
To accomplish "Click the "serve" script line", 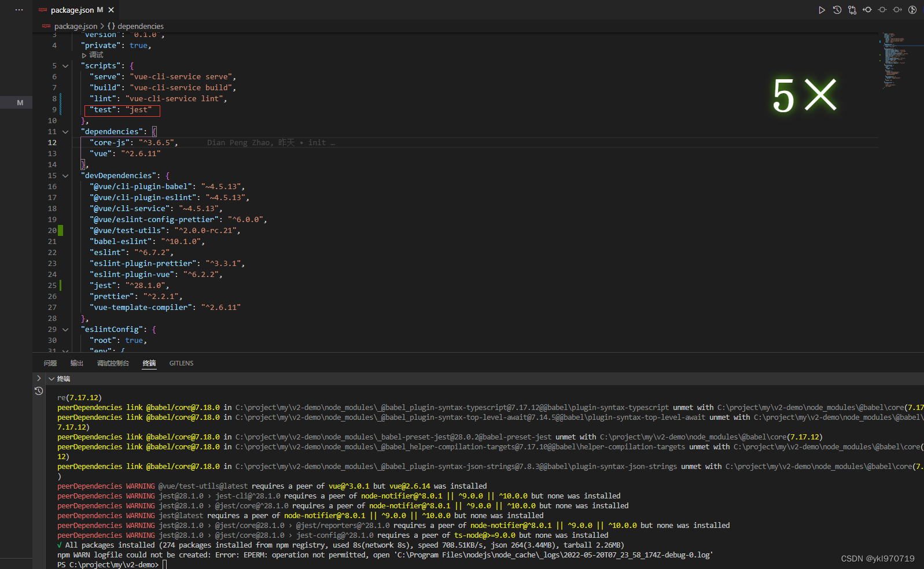I will pos(163,77).
